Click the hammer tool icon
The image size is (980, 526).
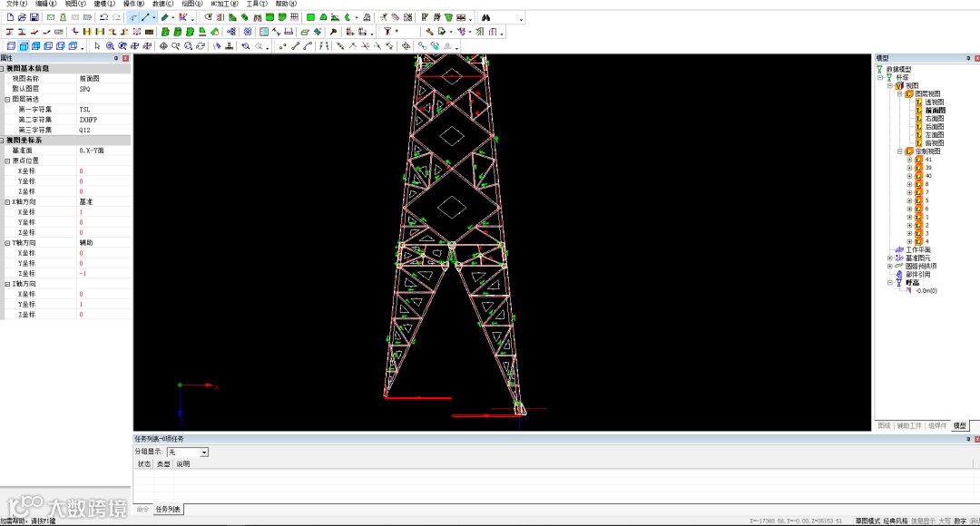click(333, 31)
